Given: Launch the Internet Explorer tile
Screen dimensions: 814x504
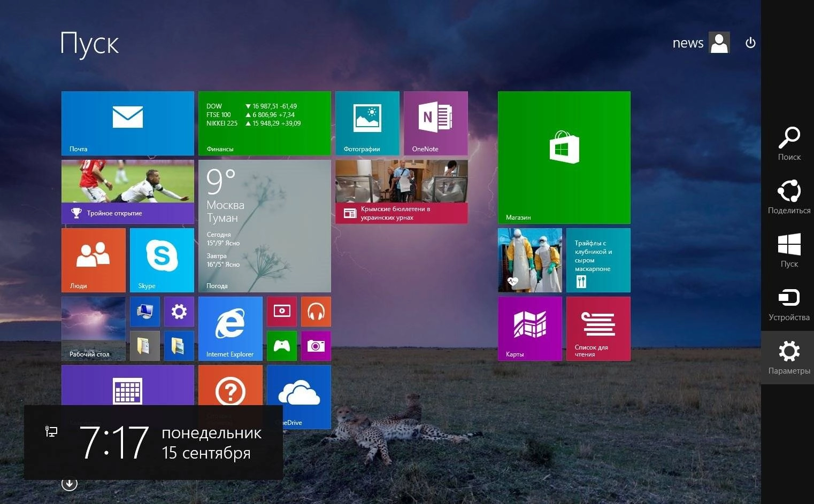Looking at the screenshot, I should (231, 329).
